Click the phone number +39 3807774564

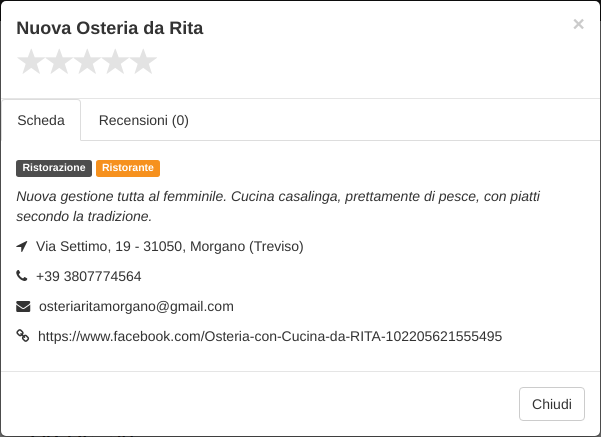tap(89, 276)
